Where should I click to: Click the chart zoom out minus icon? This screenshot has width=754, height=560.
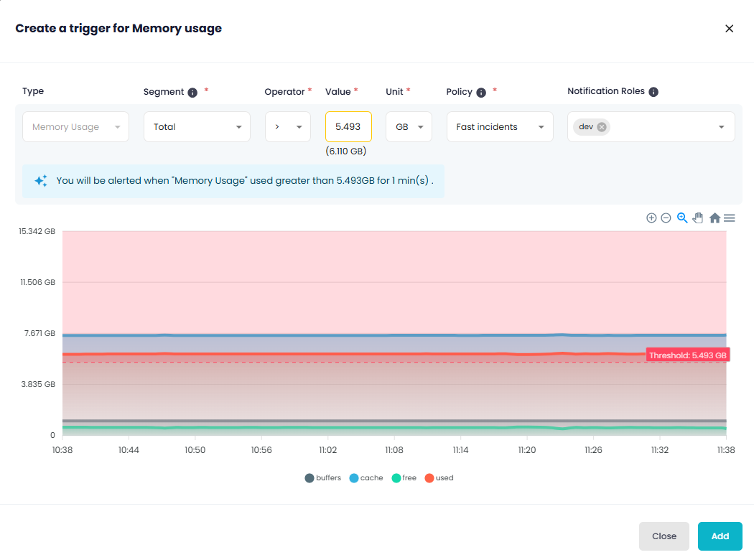(x=666, y=218)
